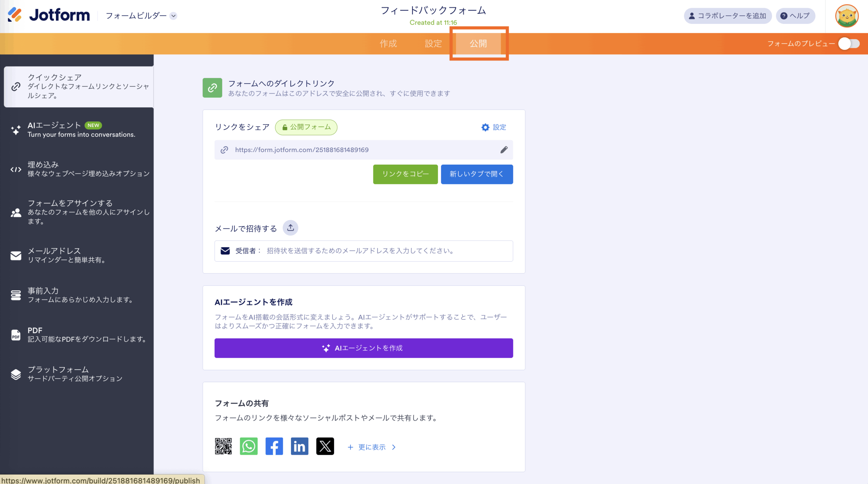Open the user avatar profile icon
Viewport: 868px width, 484px height.
click(846, 16)
